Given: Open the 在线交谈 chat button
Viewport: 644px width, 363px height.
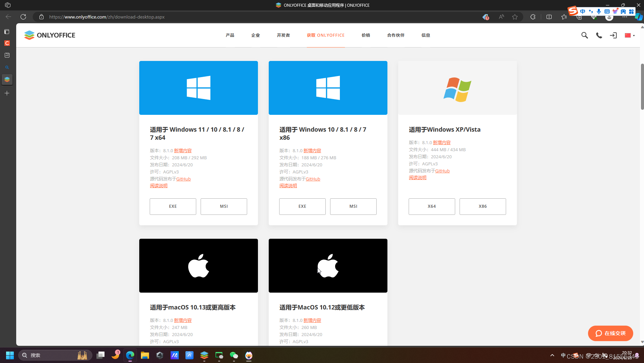Looking at the screenshot, I should tap(610, 333).
